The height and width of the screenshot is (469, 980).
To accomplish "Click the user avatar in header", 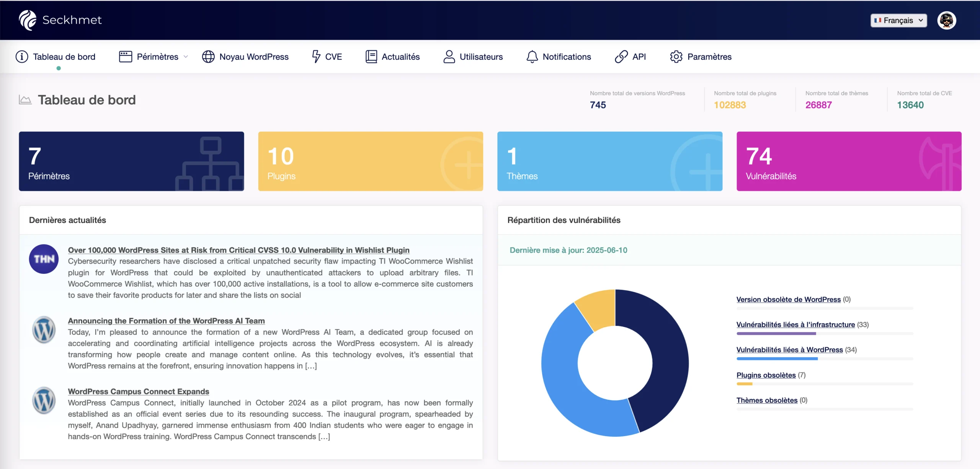I will coord(946,20).
